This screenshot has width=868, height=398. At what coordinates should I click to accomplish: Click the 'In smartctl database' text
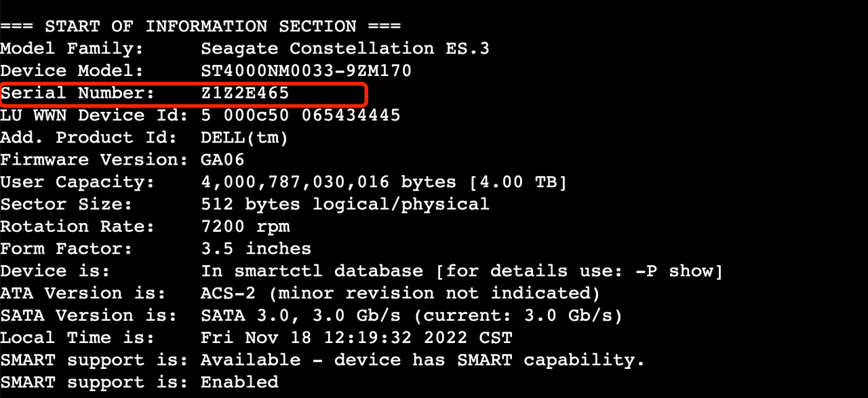click(312, 271)
